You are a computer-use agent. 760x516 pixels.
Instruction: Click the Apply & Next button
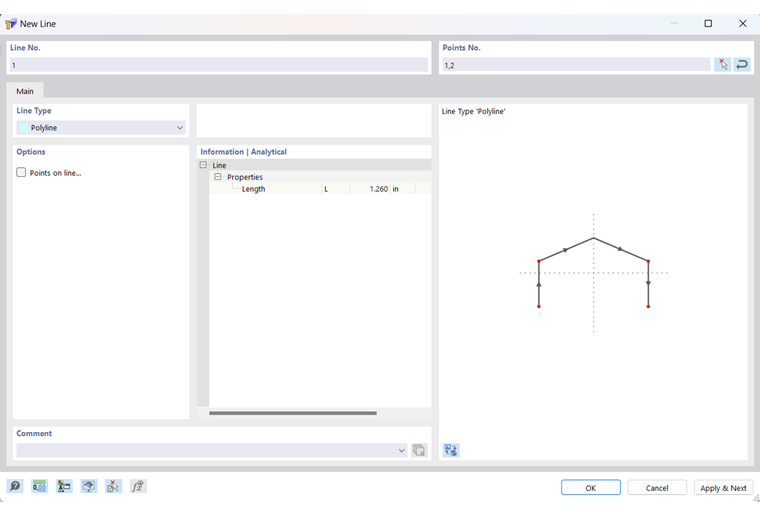coord(723,487)
